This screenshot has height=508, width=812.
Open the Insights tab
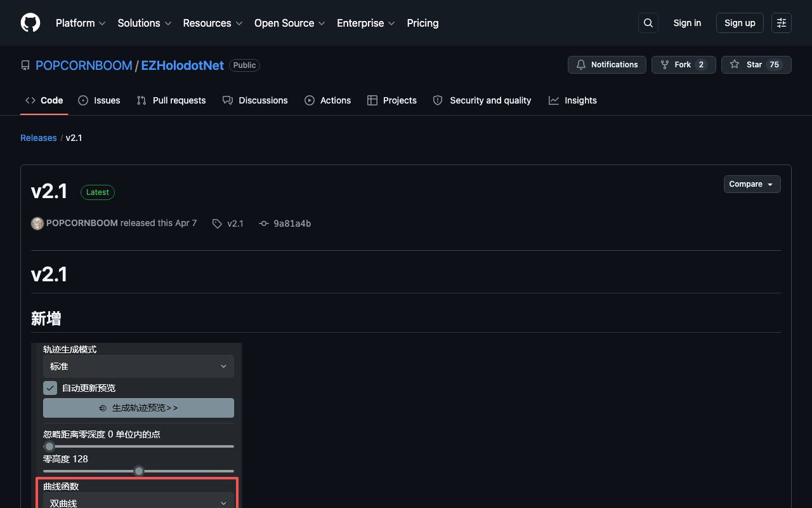(573, 100)
